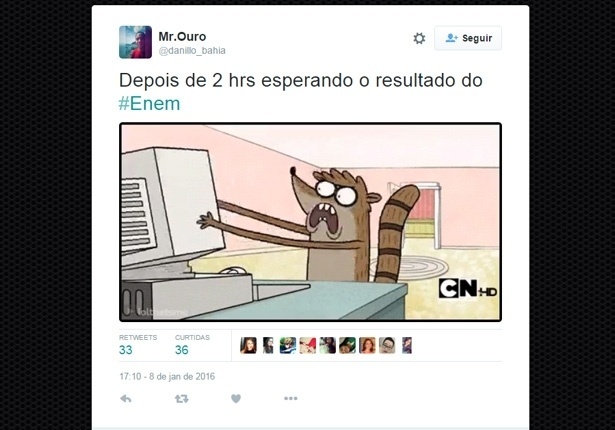The height and width of the screenshot is (430, 615).
Task: Open the #Enem hashtag link
Action: [149, 104]
